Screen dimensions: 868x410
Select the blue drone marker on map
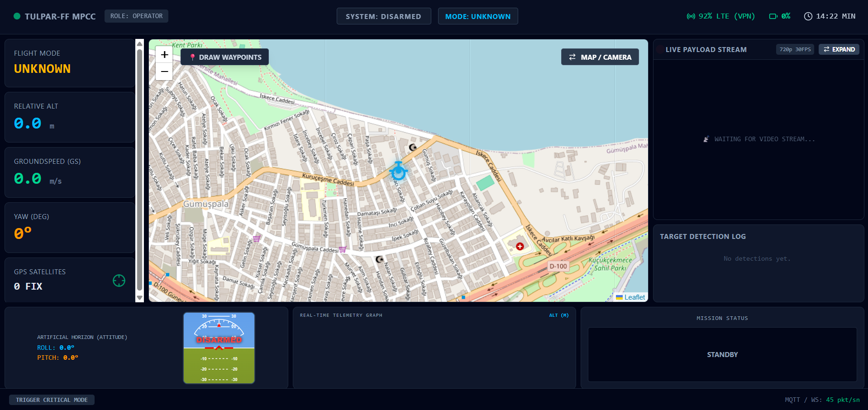[x=398, y=171]
